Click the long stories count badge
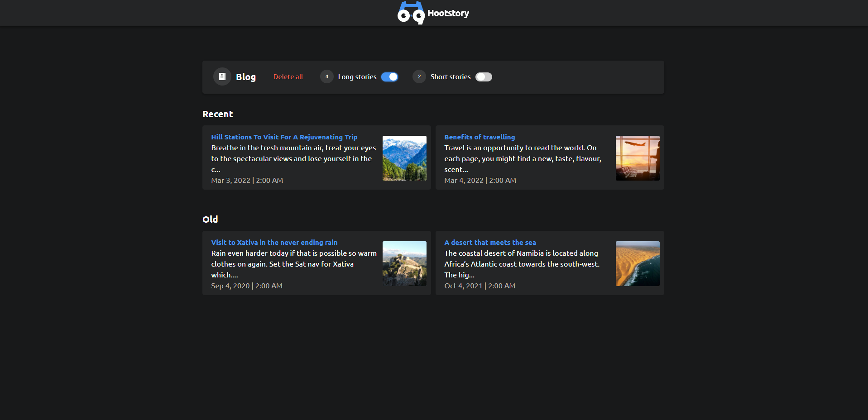The height and width of the screenshot is (420, 868). click(326, 77)
